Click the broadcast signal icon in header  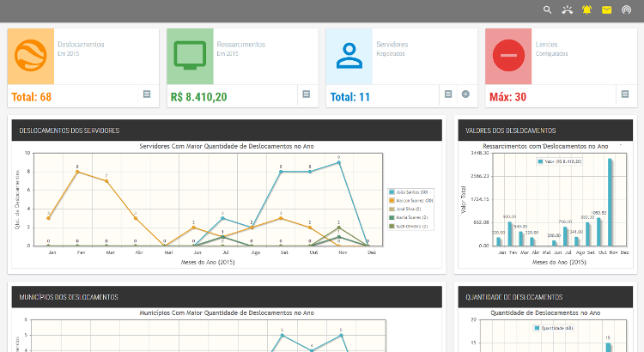tap(626, 9)
